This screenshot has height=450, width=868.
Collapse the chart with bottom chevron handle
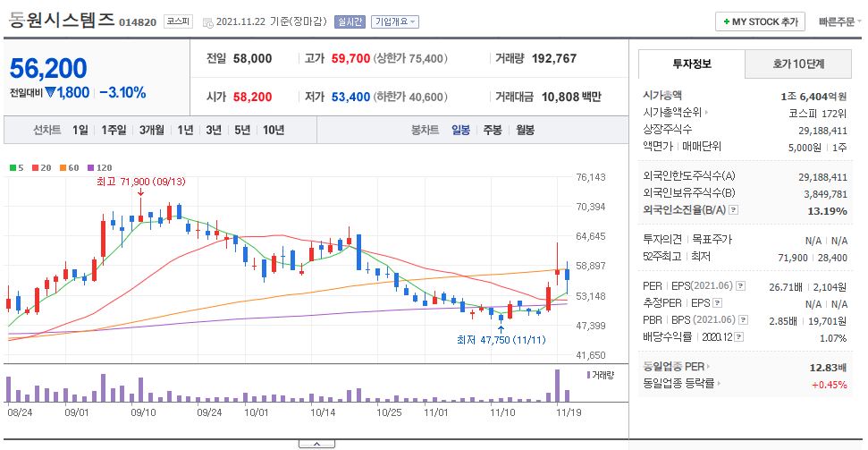pos(316,444)
